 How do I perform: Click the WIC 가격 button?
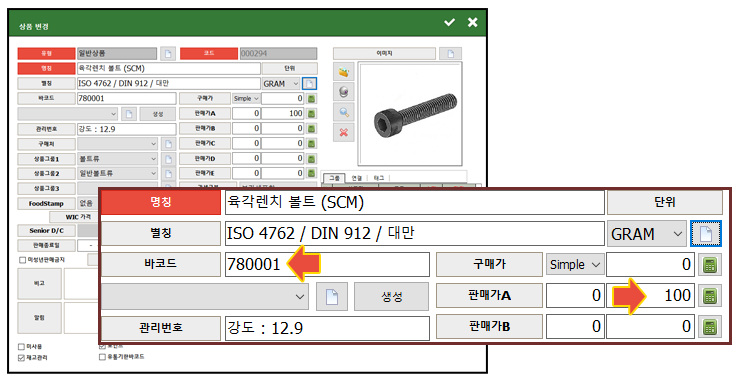(x=78, y=217)
